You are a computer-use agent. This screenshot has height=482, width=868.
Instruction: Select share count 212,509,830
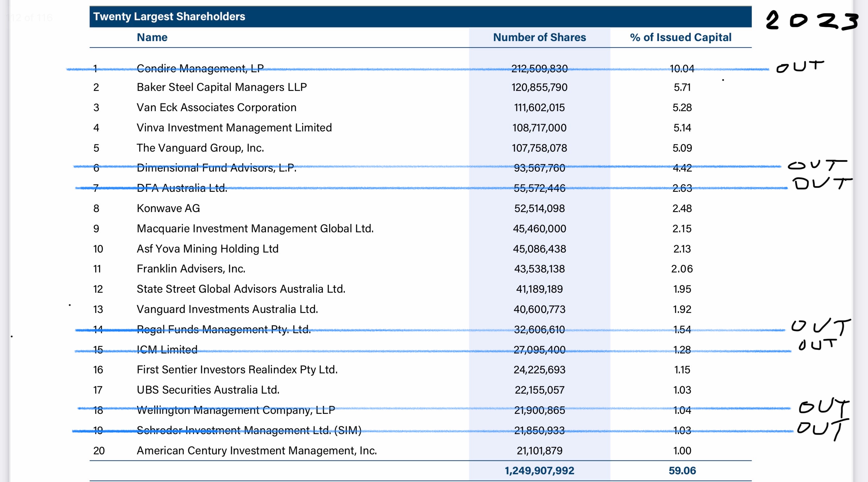tap(539, 69)
